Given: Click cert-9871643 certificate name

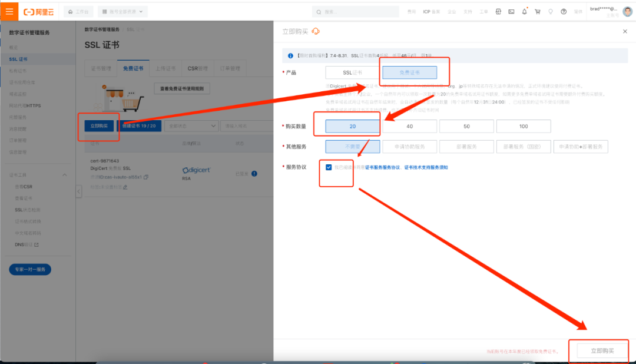Looking at the screenshot, I should click(x=105, y=161).
